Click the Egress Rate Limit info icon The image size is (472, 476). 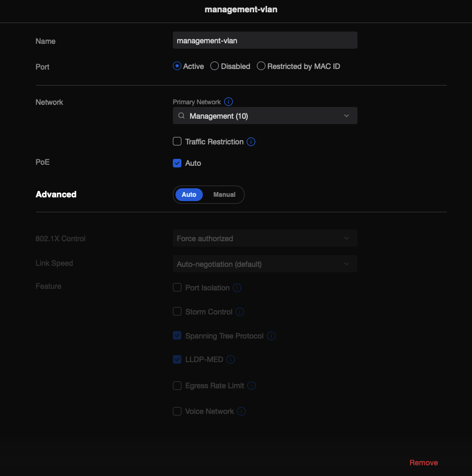[x=251, y=386]
